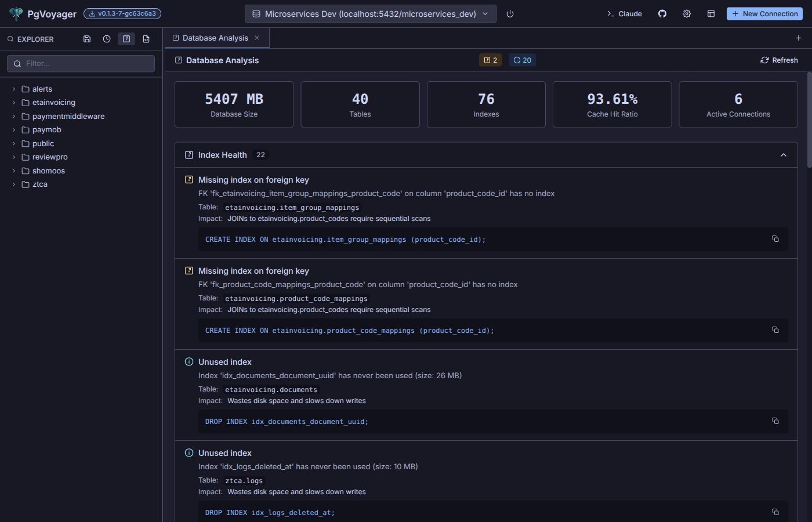Expand the ztca schema
Screen dimensions: 812x522
click(x=14, y=184)
